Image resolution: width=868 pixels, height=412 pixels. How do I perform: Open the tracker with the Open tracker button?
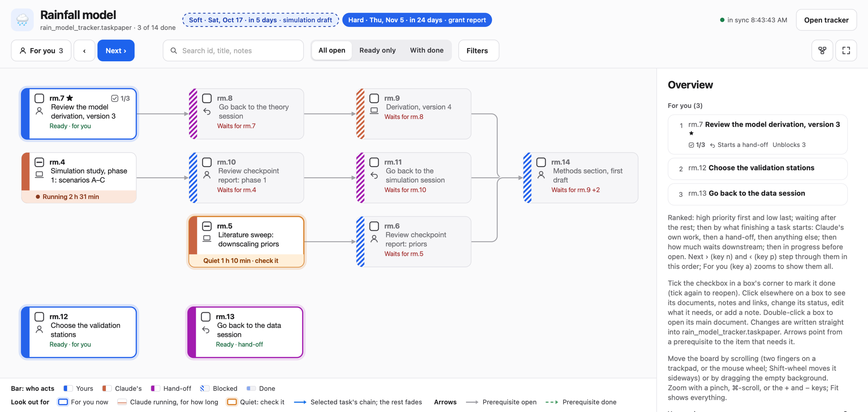[826, 20]
